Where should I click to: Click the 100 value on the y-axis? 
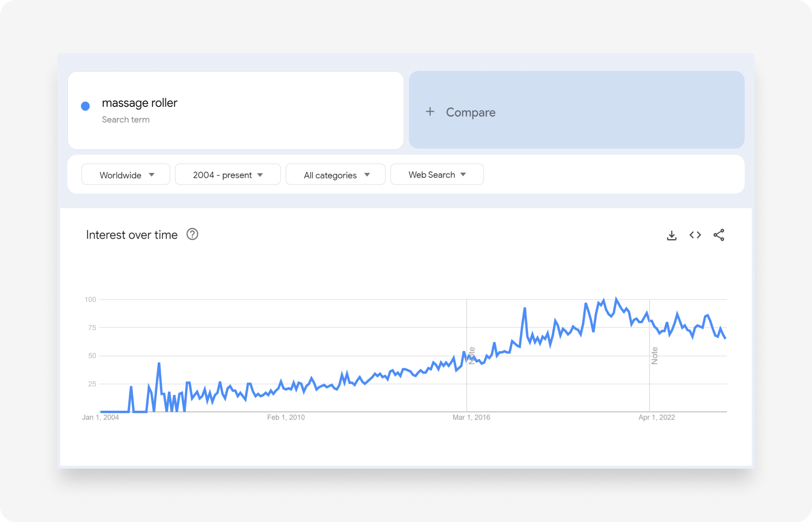pos(90,300)
